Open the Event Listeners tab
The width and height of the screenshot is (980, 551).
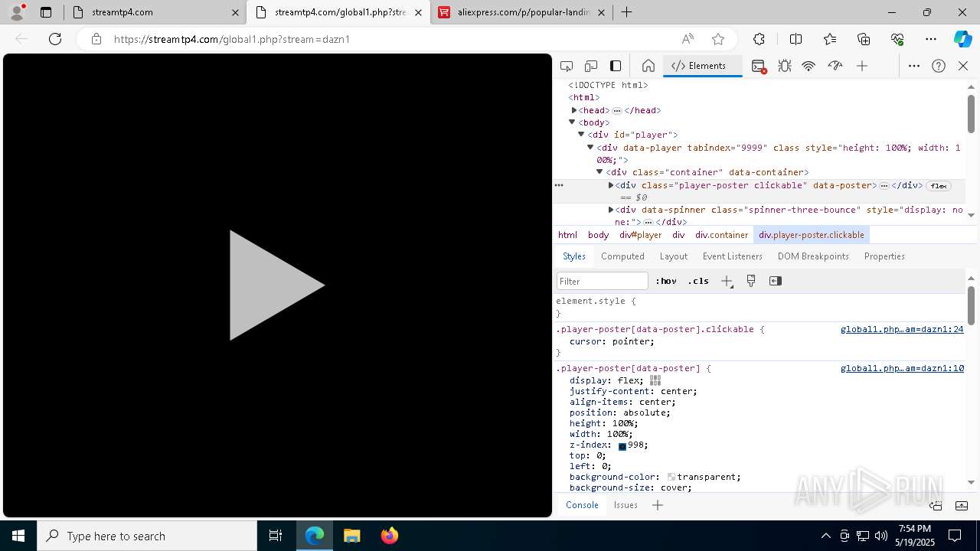pyautogui.click(x=733, y=256)
